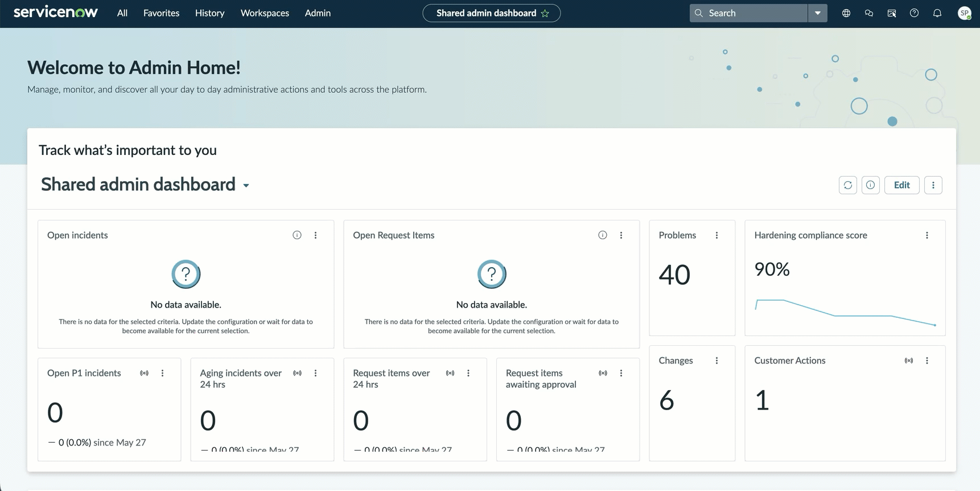
Task: Open the Request items over 24 hrs options menu
Action: click(468, 373)
